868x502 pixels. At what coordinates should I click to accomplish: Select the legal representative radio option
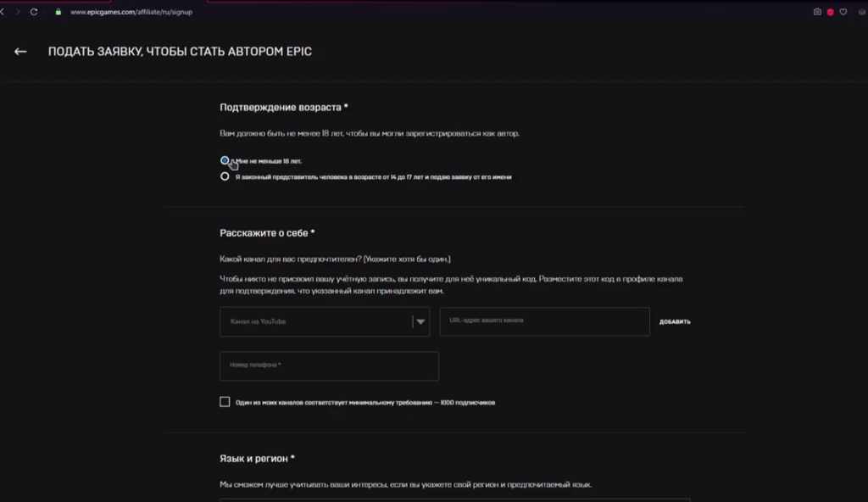[x=225, y=177]
